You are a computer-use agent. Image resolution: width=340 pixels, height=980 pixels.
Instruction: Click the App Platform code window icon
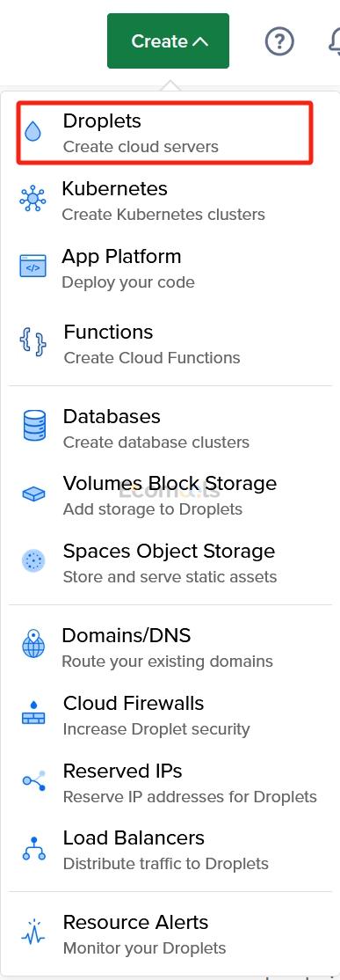click(33, 267)
